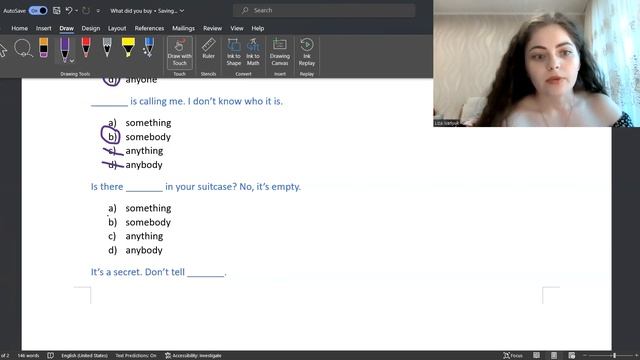The image size is (640, 360).
Task: Click "somebody" under suitcase question
Action: 148,222
